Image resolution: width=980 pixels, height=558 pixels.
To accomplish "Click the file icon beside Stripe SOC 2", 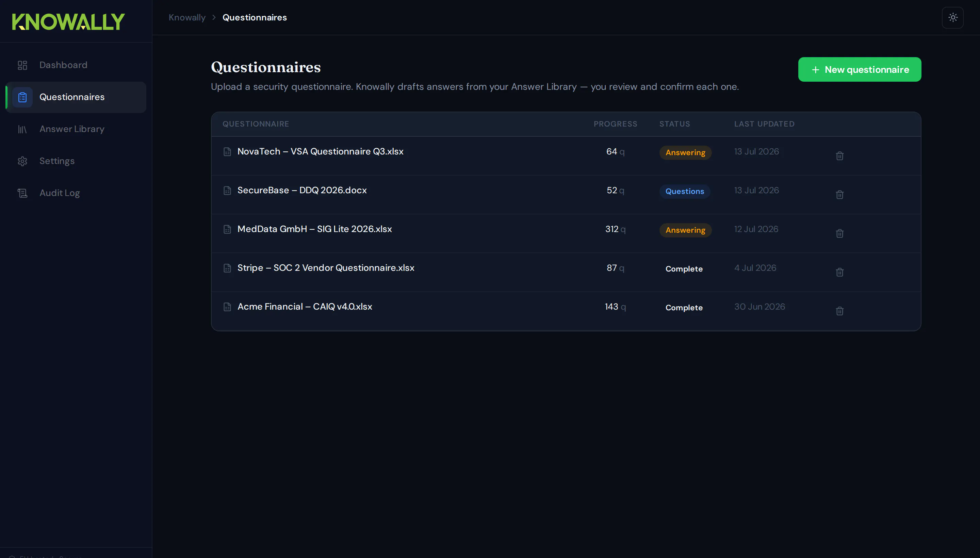I will click(227, 268).
